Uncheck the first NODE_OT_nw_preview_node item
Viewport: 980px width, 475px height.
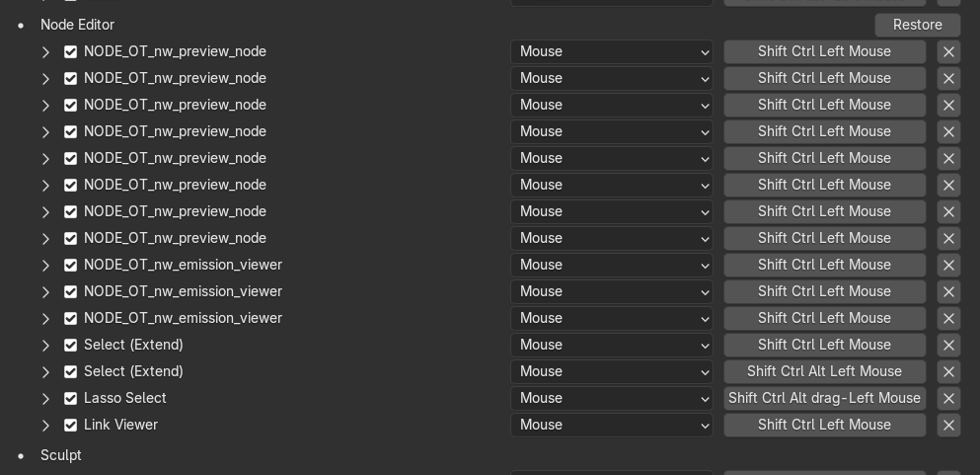71,52
